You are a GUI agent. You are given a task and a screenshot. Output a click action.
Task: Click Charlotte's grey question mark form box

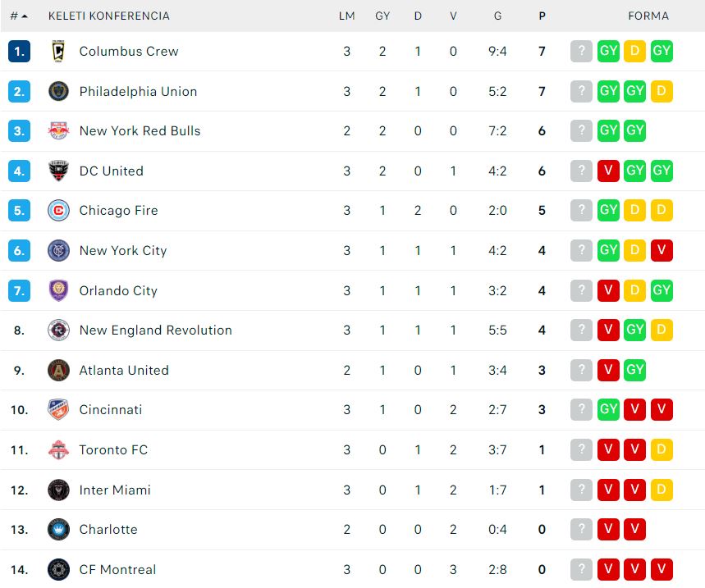581,529
